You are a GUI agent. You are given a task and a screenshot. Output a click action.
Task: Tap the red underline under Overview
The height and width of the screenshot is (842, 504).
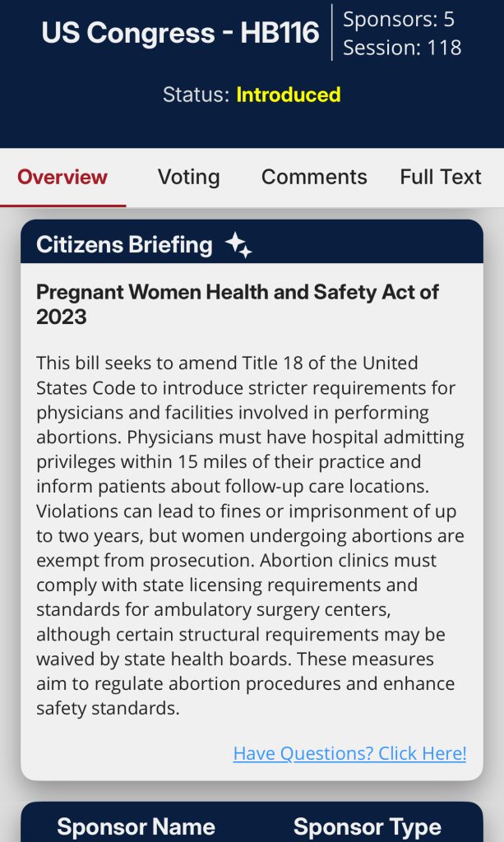(62, 205)
